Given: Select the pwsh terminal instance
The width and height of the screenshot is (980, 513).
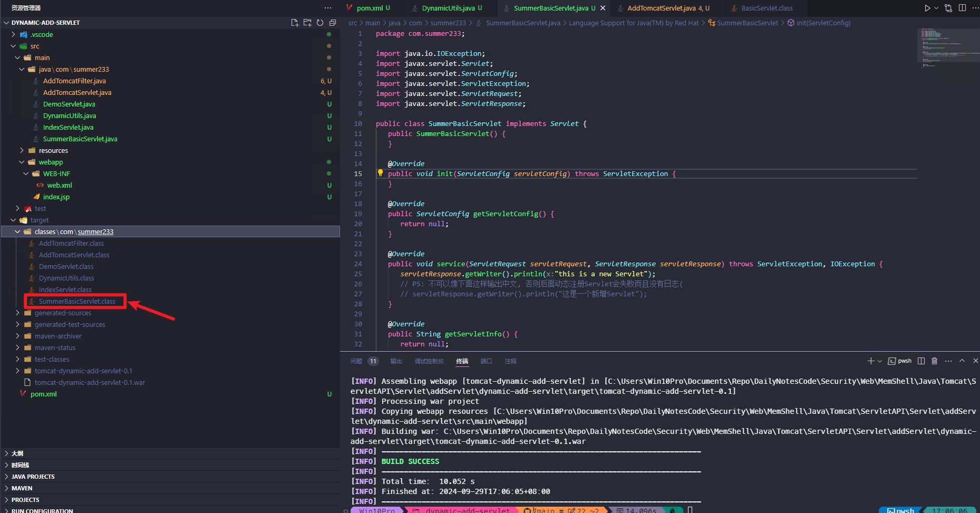Looking at the screenshot, I should click(900, 361).
